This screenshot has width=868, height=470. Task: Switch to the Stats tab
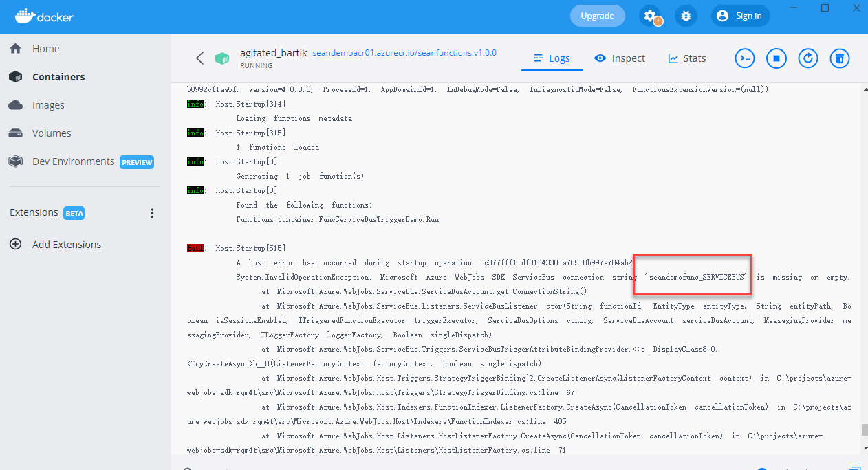coord(687,58)
